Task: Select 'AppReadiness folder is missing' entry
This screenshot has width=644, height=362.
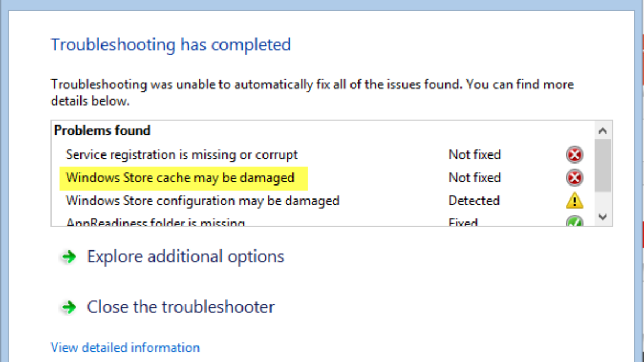Action: [x=155, y=223]
